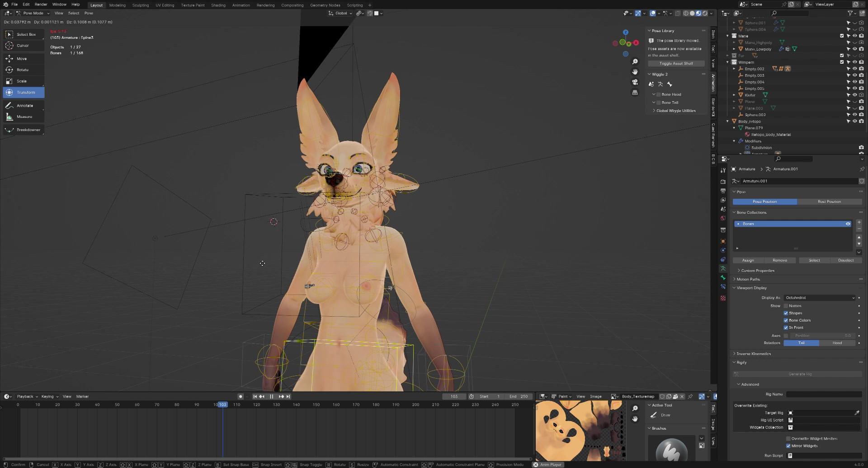Image resolution: width=868 pixels, height=468 pixels.
Task: Expand the Inverse Kinematics panel
Action: [753, 354]
